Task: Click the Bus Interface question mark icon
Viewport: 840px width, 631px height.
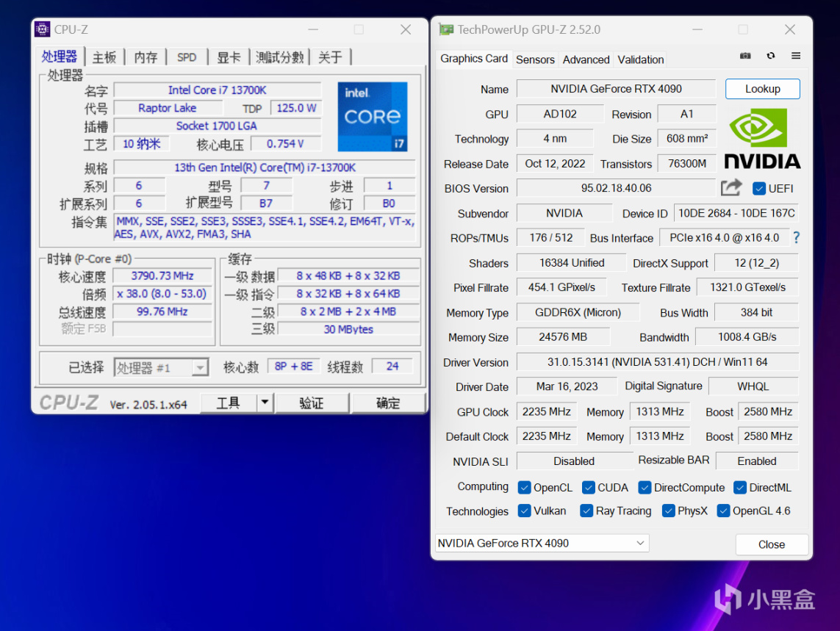Action: click(x=796, y=238)
